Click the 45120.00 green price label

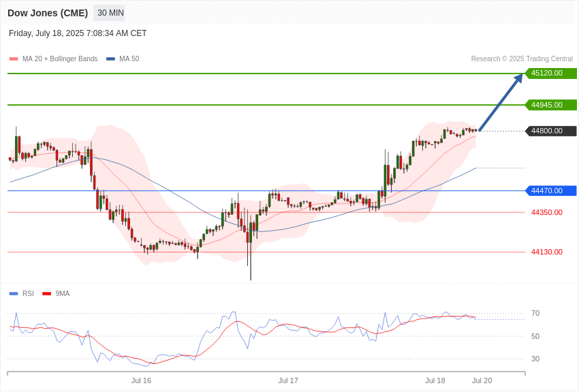(551, 73)
